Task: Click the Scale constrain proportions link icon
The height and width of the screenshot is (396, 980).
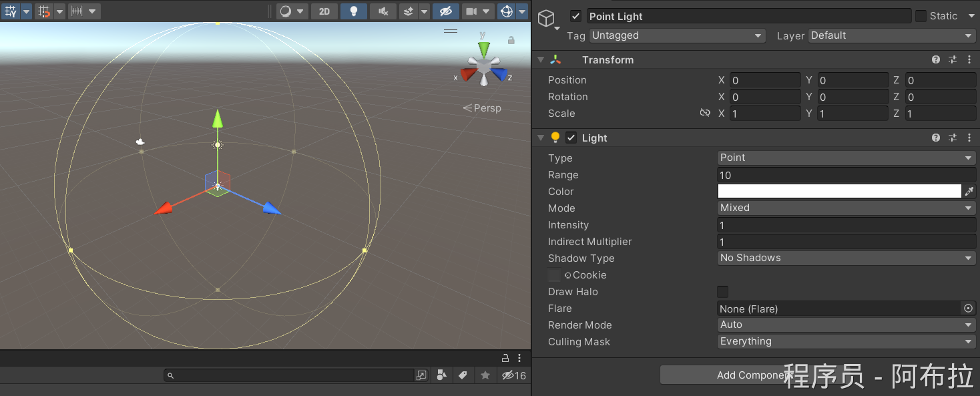Action: [705, 114]
